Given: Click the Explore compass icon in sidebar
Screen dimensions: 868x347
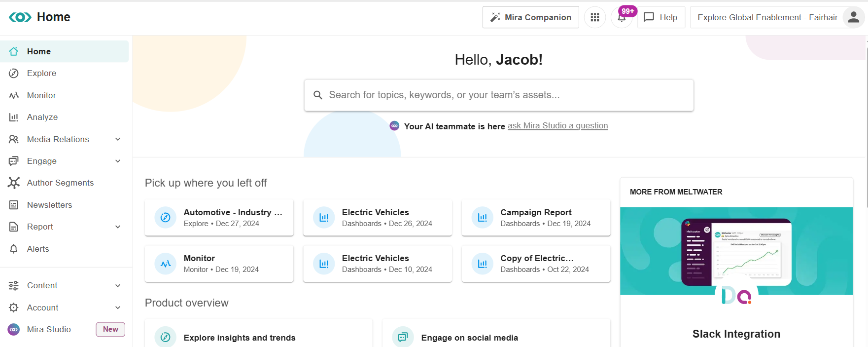Looking at the screenshot, I should pos(14,73).
